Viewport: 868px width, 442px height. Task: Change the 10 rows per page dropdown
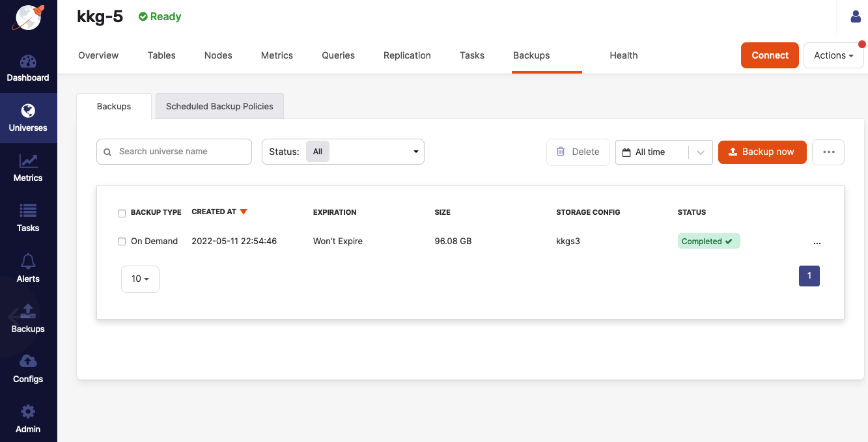coord(140,279)
